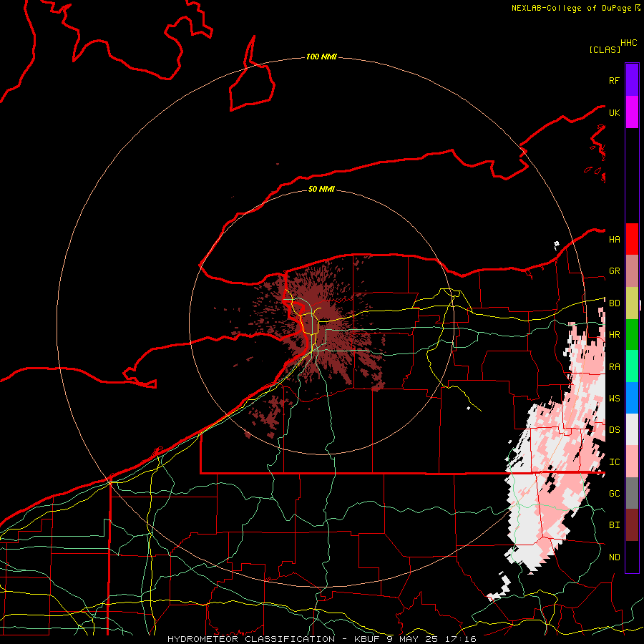Click the IC legend label
The width and height of the screenshot is (644, 644).
click(614, 462)
